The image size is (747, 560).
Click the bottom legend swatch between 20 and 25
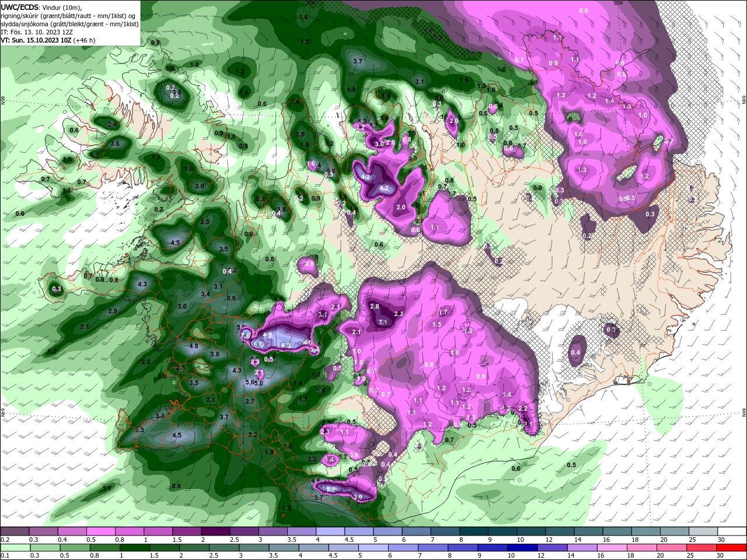coord(672,548)
